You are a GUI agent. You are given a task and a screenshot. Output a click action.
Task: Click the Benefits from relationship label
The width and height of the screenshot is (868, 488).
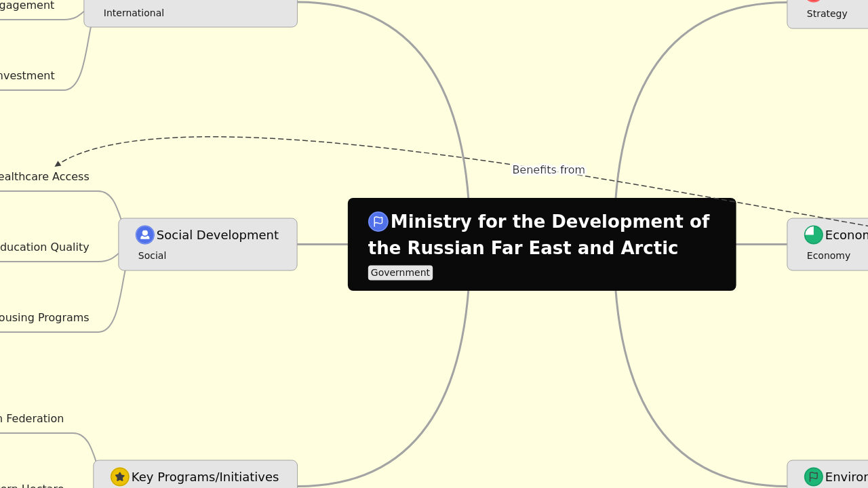pos(549,170)
